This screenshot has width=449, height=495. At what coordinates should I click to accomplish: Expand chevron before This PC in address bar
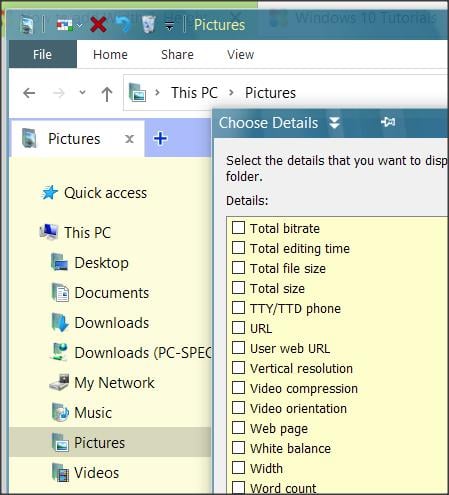point(158,92)
